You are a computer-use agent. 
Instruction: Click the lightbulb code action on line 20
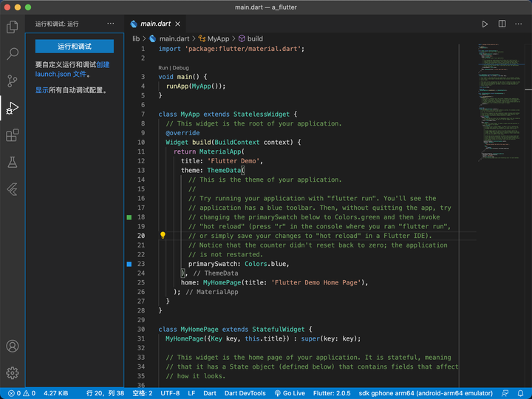coord(163,235)
